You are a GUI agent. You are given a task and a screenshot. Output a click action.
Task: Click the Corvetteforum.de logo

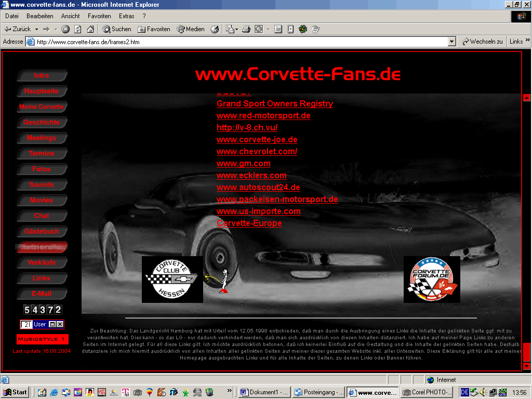(x=432, y=279)
